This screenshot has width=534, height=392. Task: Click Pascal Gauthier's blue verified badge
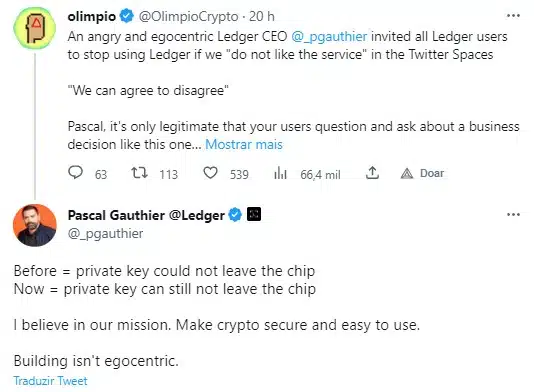point(235,215)
